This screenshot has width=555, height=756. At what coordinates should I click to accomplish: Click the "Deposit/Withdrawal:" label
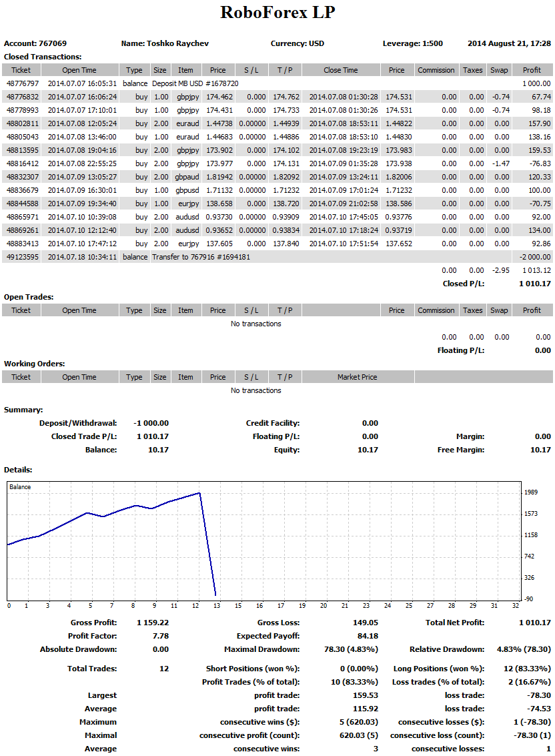(x=78, y=423)
